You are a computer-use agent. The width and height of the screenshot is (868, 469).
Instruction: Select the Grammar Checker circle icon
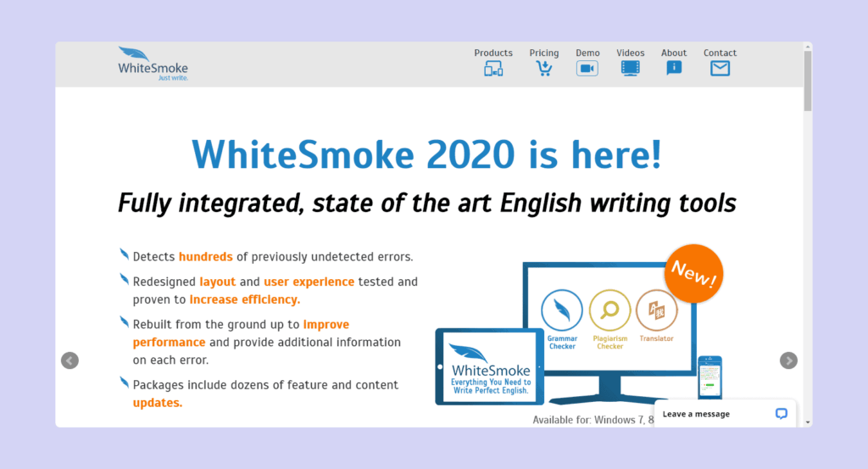(x=562, y=310)
